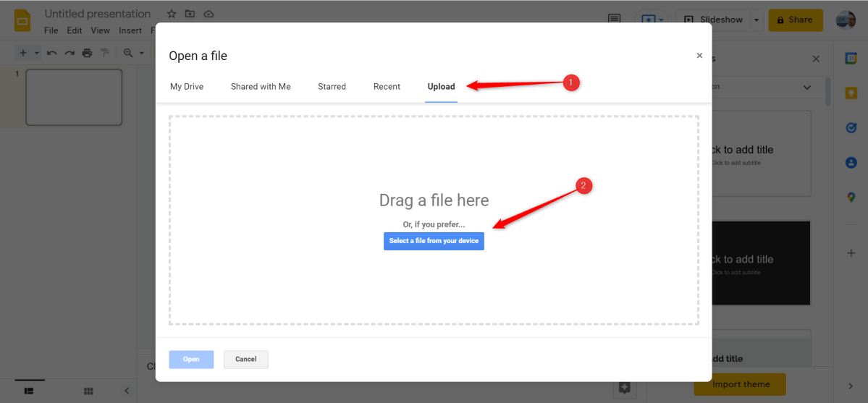Screen dimensions: 868x403
Task: Open Google Maps side panel icon
Action: coord(851,197)
